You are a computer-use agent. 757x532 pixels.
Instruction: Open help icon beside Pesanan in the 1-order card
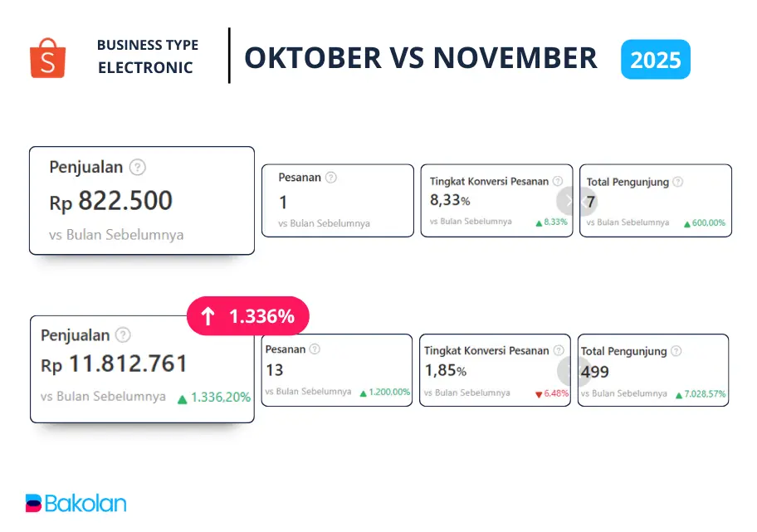point(331,178)
